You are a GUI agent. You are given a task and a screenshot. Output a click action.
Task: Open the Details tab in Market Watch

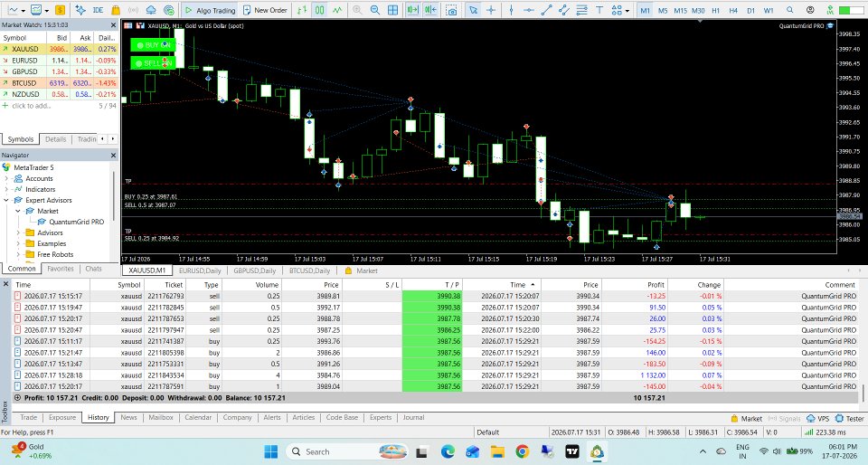point(55,139)
